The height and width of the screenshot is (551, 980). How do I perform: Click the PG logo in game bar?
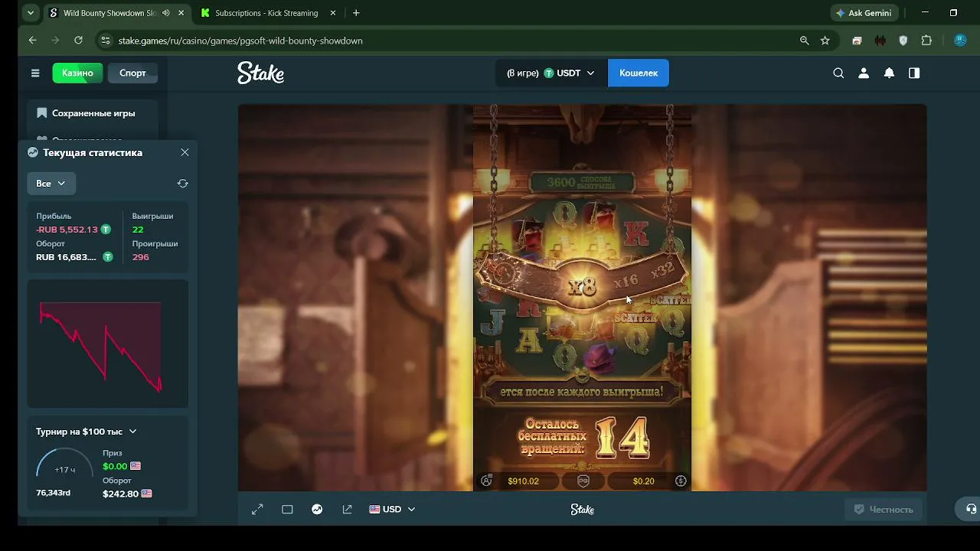[x=583, y=481]
